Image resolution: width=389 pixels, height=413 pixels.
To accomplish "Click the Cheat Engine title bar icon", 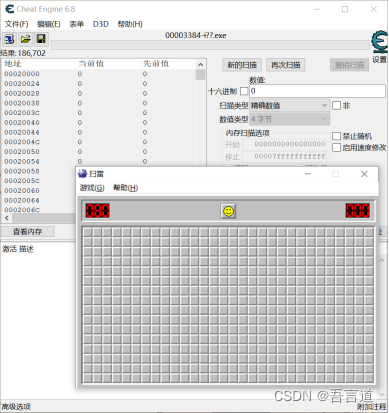I will 10,9.
